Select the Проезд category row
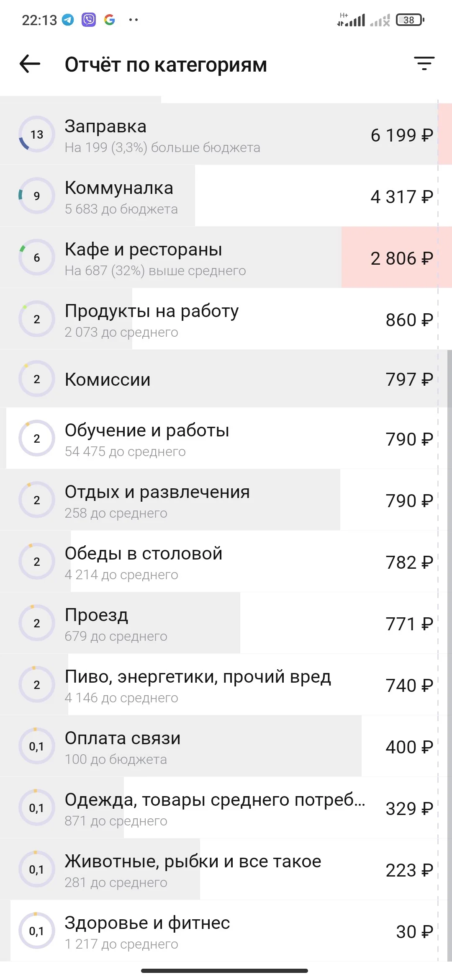 (226, 623)
